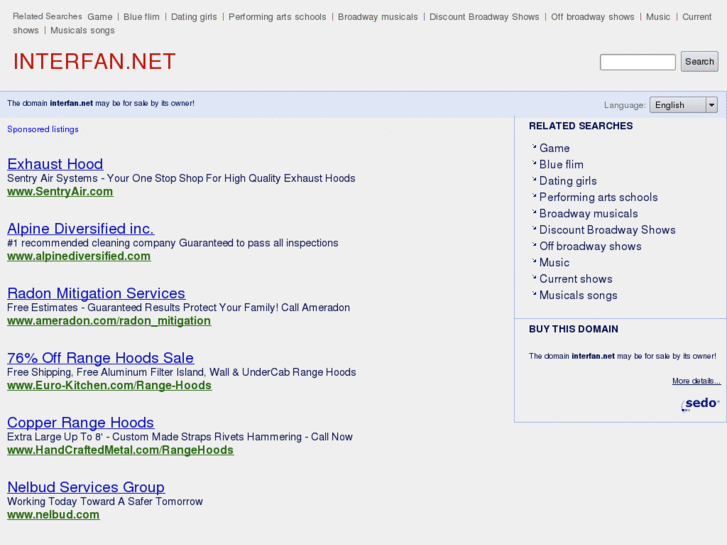Click arrow bullet beside Musicals songs
727x545 pixels.
(x=534, y=294)
